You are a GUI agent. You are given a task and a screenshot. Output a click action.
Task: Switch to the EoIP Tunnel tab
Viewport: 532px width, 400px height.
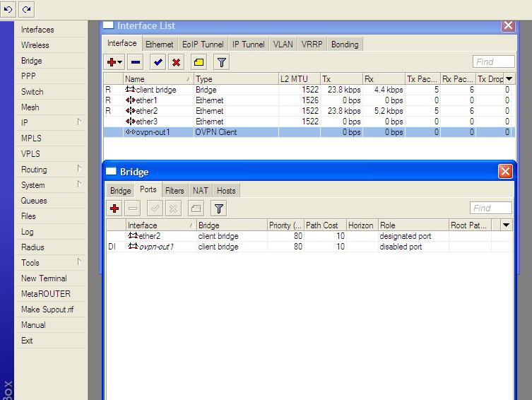[203, 45]
